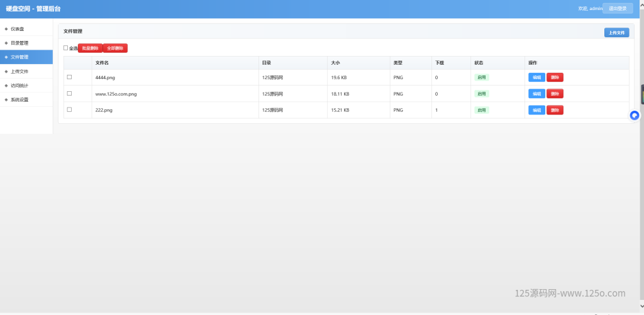Click 删除 for www.125o.com.png
The width and height of the screenshot is (644, 315).
555,94
